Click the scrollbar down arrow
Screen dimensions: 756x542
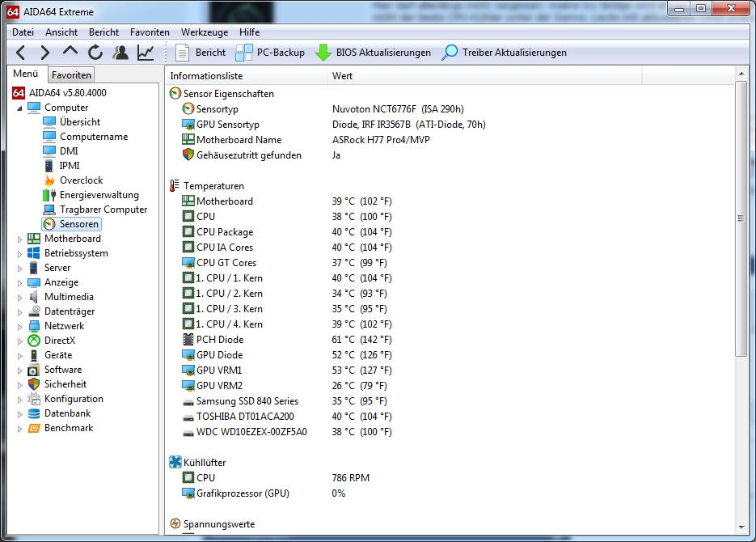pyautogui.click(x=741, y=527)
